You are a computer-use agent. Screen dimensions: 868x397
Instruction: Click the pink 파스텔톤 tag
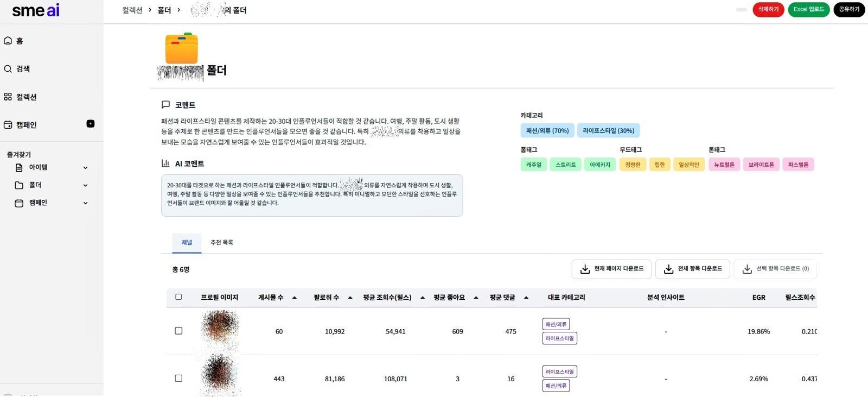(798, 165)
